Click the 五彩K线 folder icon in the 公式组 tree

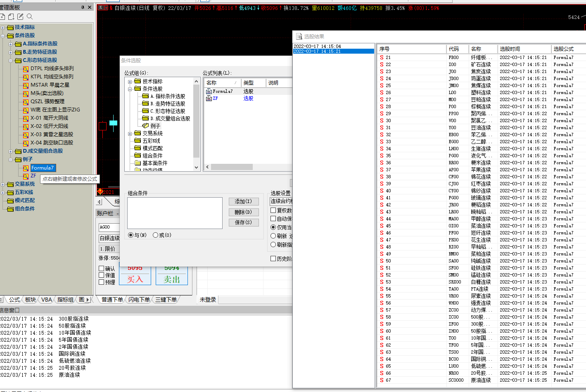(x=138, y=141)
